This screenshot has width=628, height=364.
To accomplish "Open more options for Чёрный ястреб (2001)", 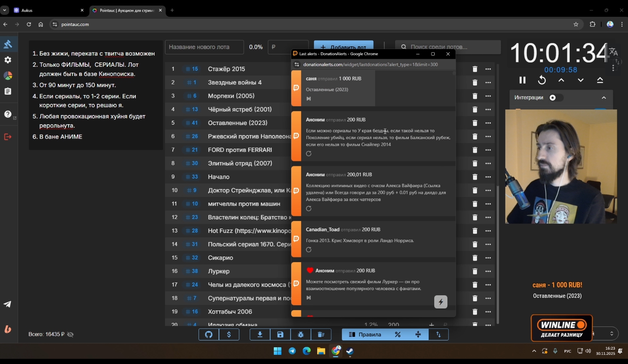I will (x=488, y=109).
